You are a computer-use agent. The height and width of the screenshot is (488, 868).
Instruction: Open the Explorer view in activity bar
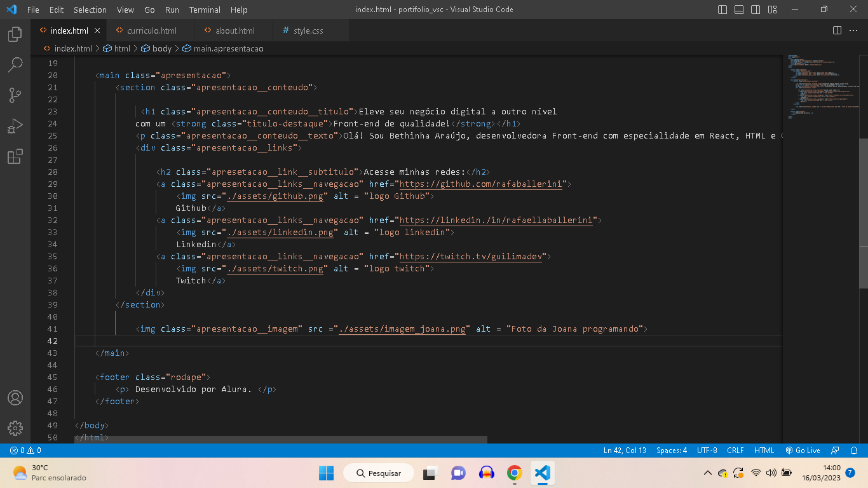point(15,34)
